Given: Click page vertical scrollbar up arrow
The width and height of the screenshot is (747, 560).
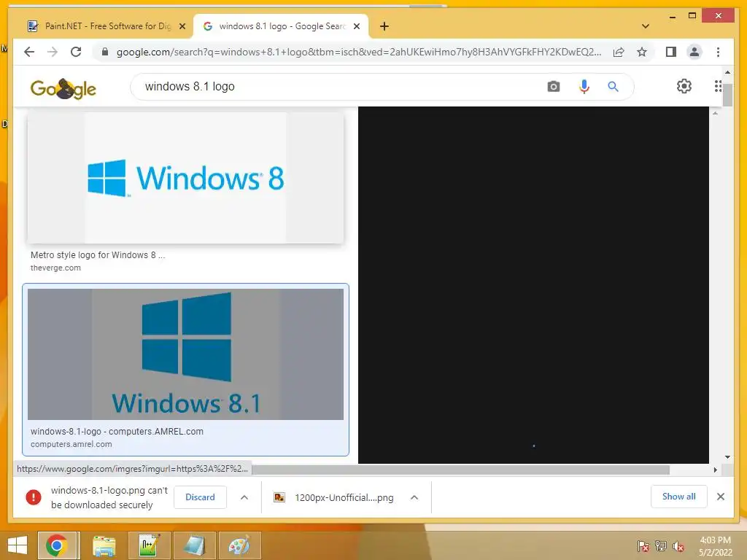Looking at the screenshot, I should click(727, 72).
